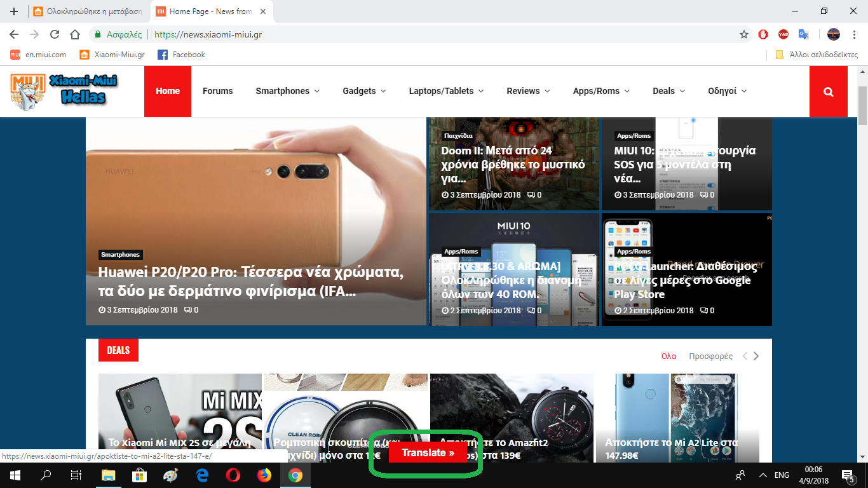Click the YAB extension icon
This screenshot has height=488, width=868.
783,34
